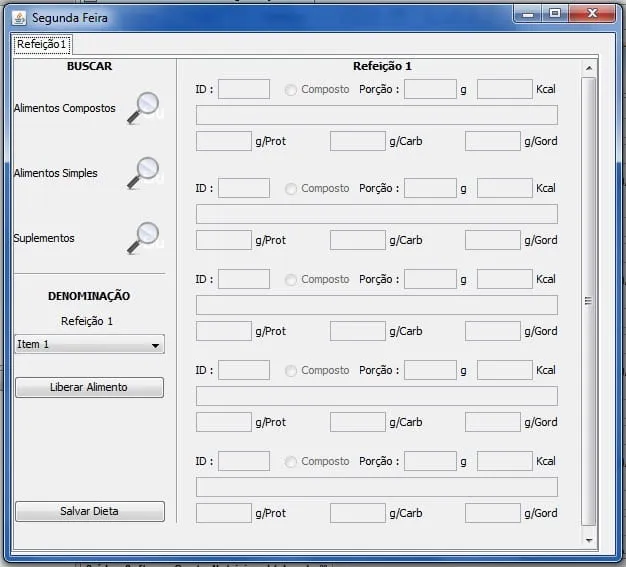
Task: Click Porção grams field of first item
Action: tap(430, 89)
